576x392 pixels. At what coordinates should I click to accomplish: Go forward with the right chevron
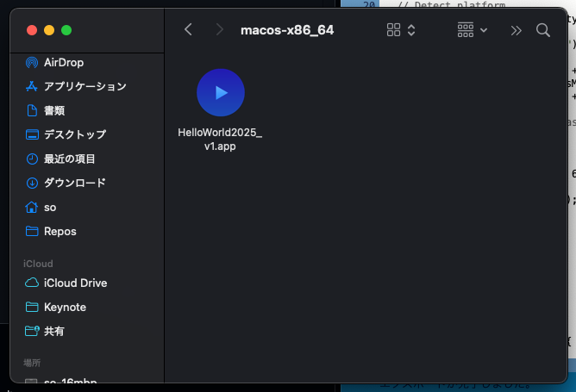click(x=219, y=30)
